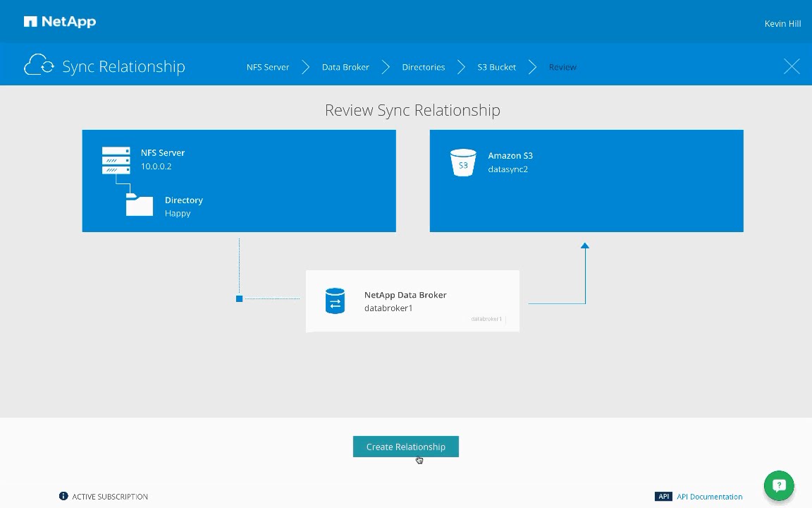Click the API badge icon
Image resolution: width=812 pixels, height=508 pixels.
pos(663,497)
